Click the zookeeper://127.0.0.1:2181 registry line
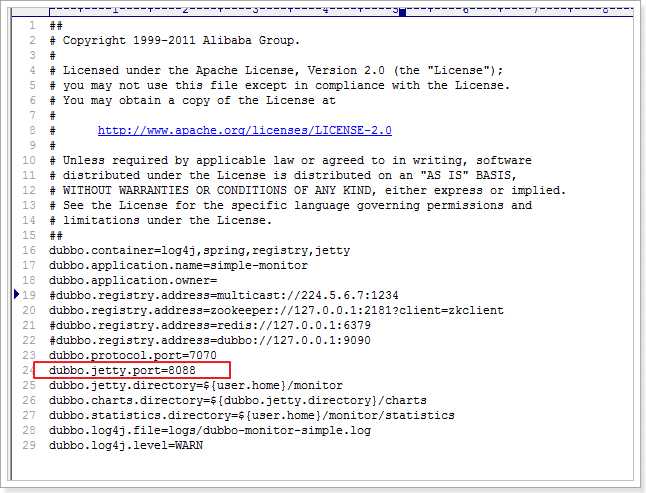The image size is (646, 493). 276,310
